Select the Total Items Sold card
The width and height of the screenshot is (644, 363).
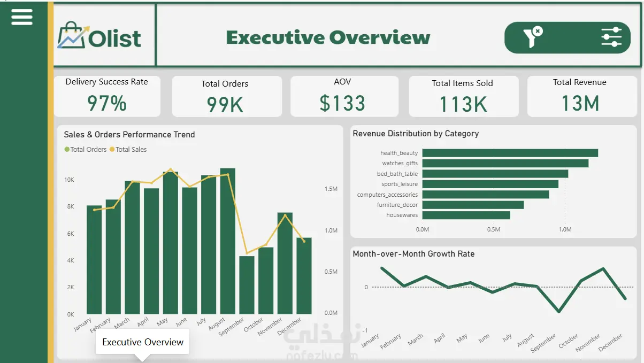click(464, 96)
